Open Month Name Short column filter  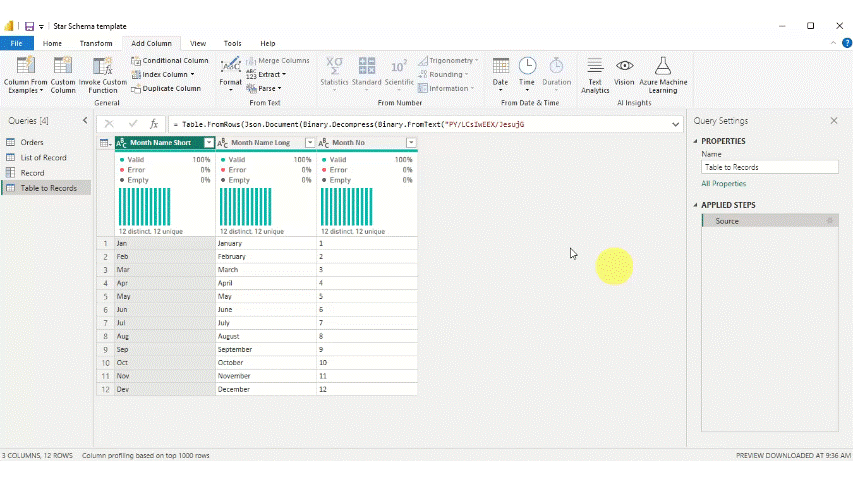pyautogui.click(x=208, y=143)
